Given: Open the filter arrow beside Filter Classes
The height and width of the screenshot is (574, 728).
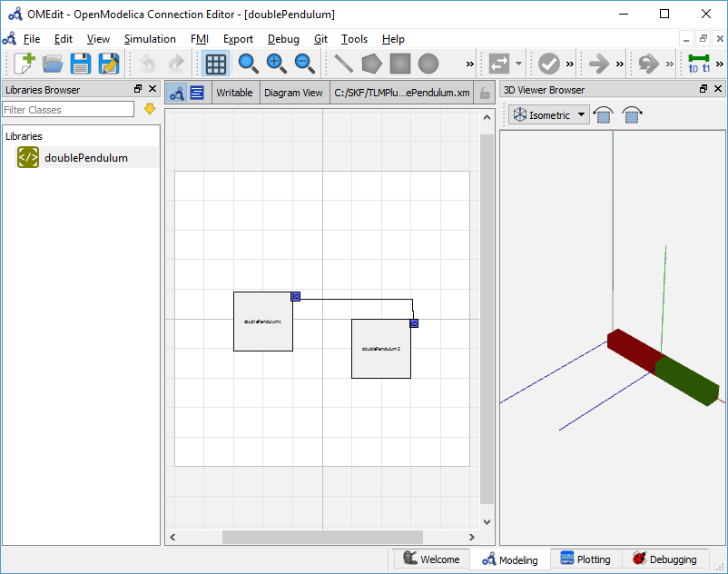Looking at the screenshot, I should [x=149, y=109].
